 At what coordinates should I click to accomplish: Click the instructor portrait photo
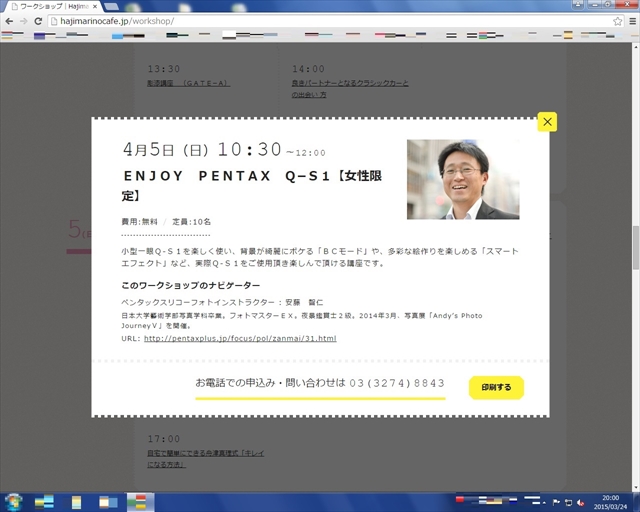[x=463, y=180]
